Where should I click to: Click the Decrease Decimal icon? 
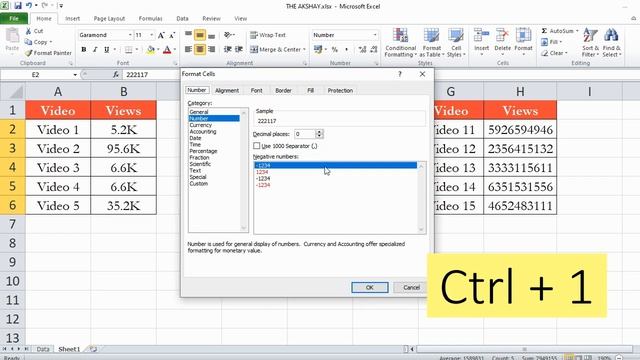pos(373,49)
